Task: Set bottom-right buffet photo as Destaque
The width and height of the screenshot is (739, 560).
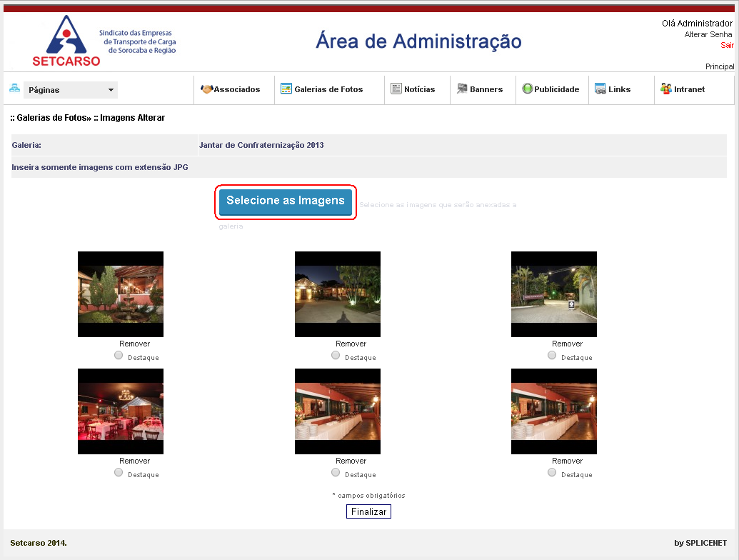Action: [551, 472]
